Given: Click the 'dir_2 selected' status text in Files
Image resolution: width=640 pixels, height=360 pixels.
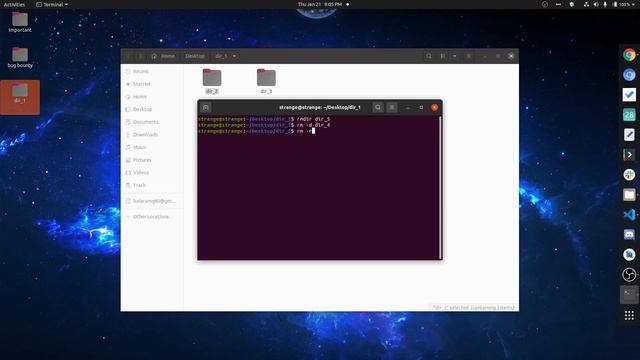Looking at the screenshot, I should 474,307.
